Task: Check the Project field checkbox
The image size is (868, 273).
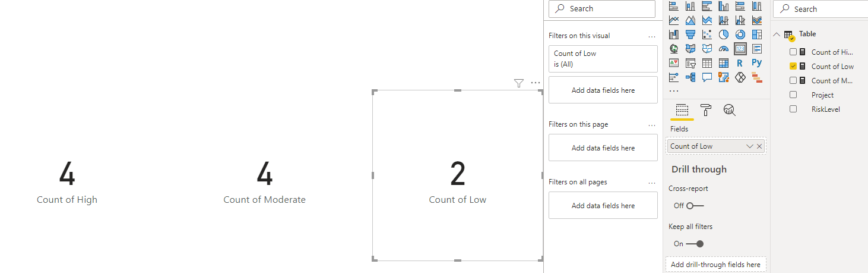Action: (793, 95)
